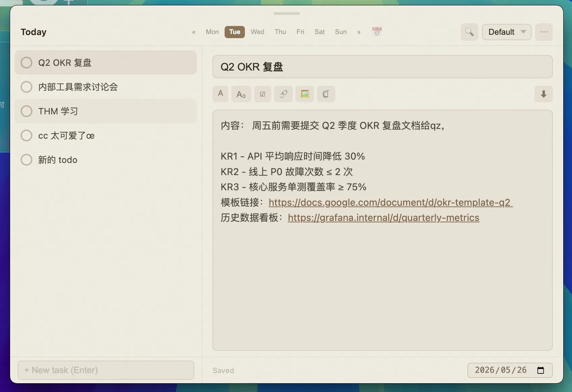This screenshot has height=392, width=572.
Task: Open the calendar 17 icon
Action: [377, 32]
